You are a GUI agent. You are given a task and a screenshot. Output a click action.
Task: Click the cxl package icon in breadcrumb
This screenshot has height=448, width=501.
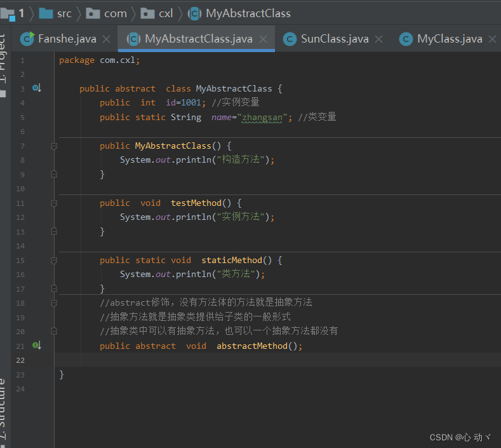click(x=147, y=13)
